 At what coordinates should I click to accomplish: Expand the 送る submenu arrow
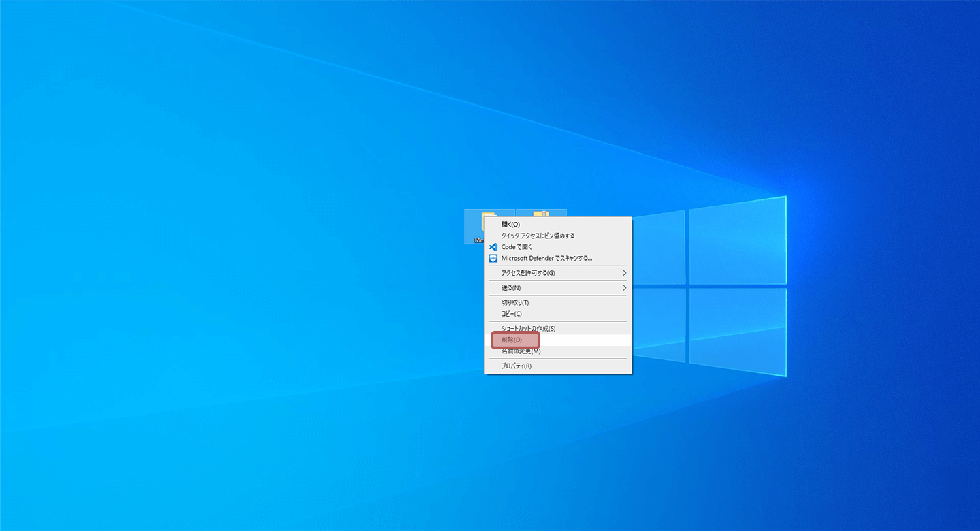click(x=624, y=288)
